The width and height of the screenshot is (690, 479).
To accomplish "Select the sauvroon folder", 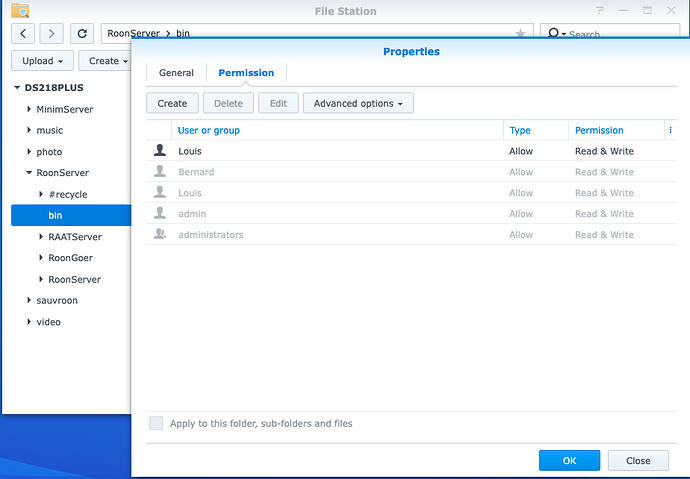I will [57, 300].
